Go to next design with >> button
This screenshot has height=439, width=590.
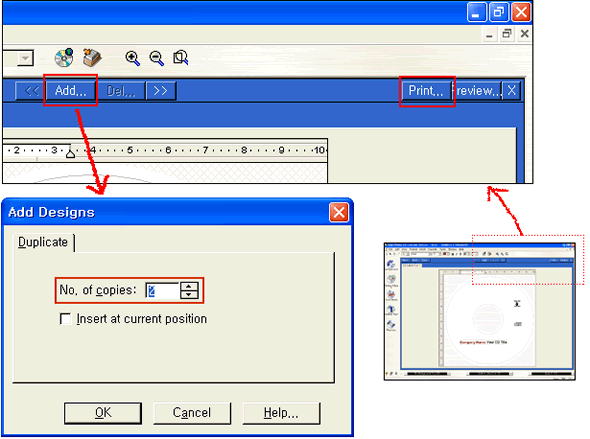click(161, 91)
